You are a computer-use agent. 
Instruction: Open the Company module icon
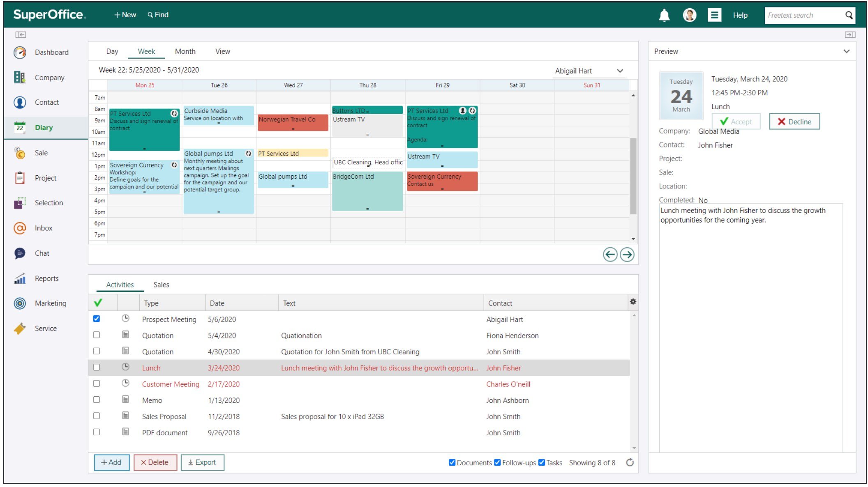point(19,77)
